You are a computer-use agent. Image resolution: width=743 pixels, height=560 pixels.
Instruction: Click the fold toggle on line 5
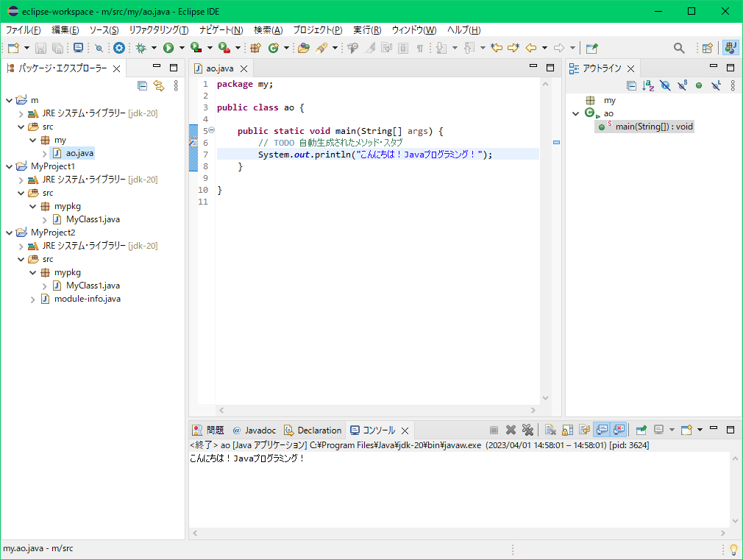(212, 130)
